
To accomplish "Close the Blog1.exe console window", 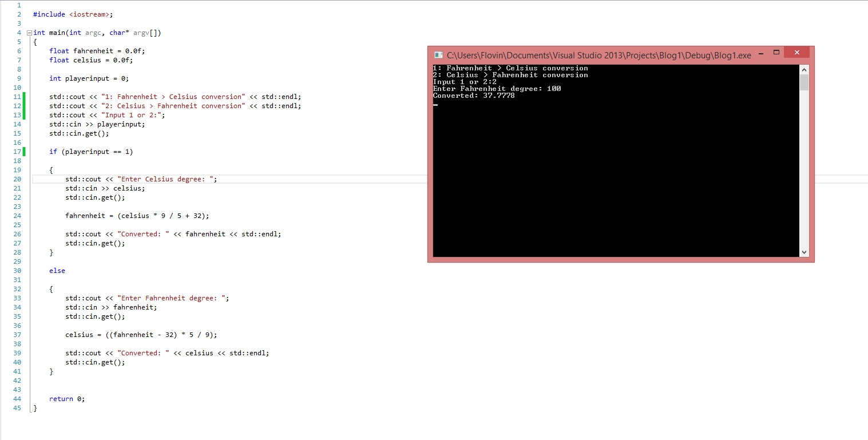I will pos(796,53).
